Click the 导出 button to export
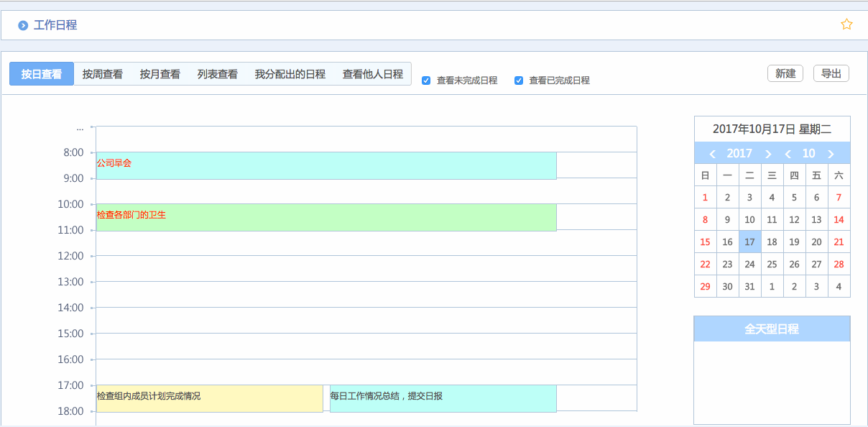Image resolution: width=868 pixels, height=427 pixels. (x=831, y=73)
